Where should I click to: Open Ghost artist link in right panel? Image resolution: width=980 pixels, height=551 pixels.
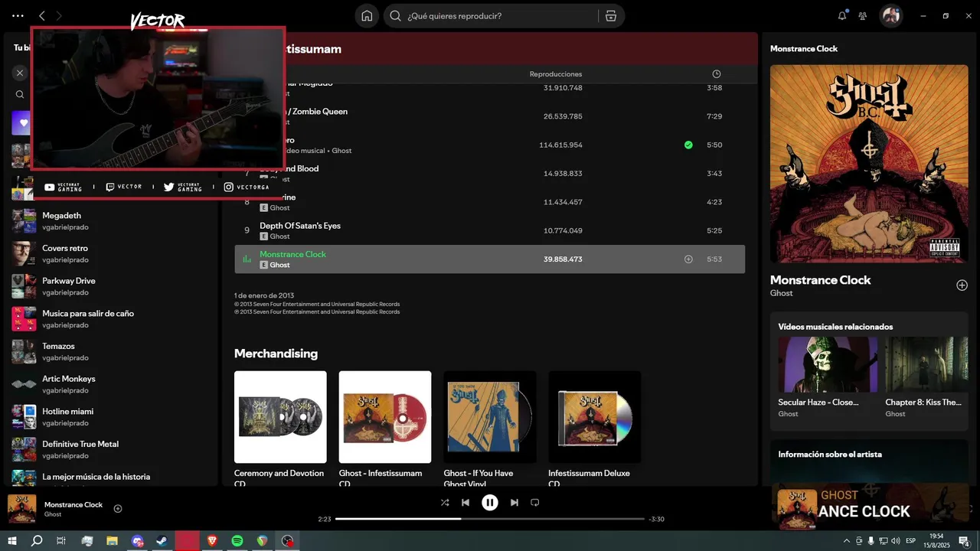coord(781,293)
